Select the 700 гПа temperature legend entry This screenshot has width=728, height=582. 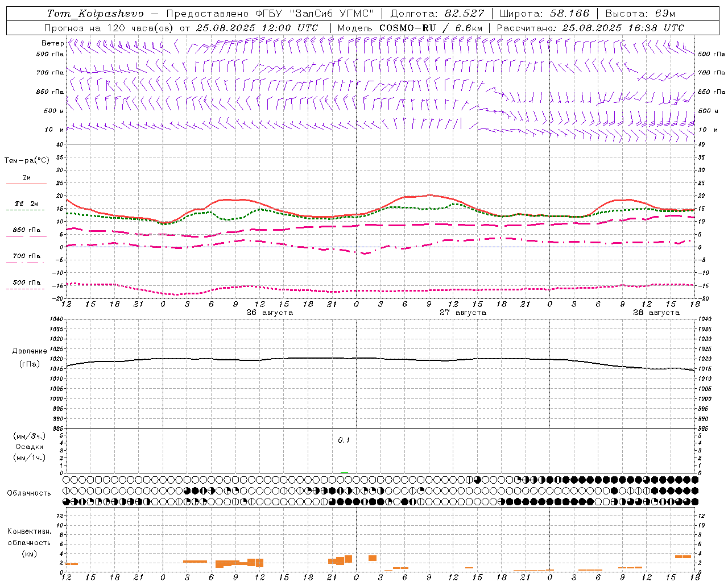point(27,256)
